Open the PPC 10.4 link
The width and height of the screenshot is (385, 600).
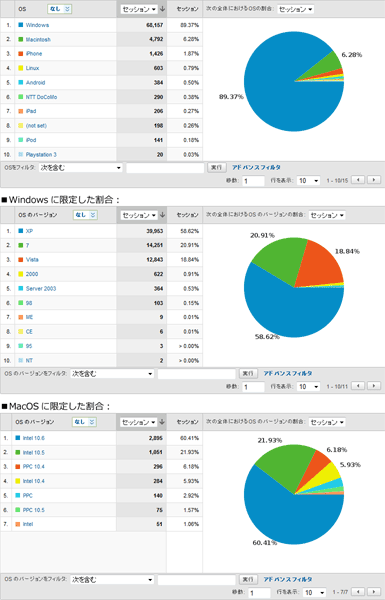click(33, 466)
